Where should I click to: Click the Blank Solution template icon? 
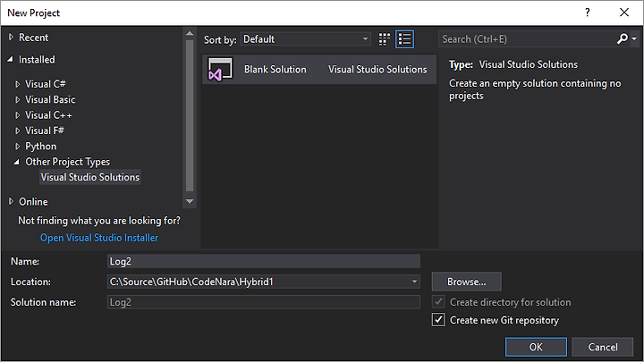point(221,70)
